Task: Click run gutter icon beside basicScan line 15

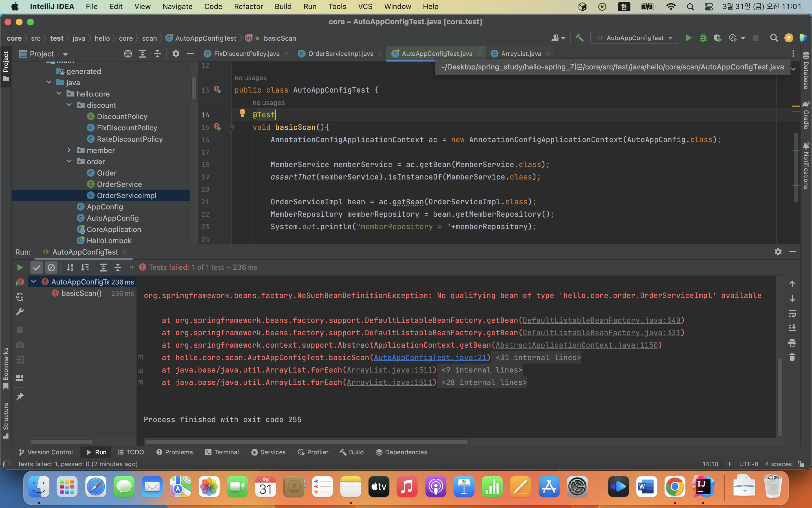Action: [217, 127]
